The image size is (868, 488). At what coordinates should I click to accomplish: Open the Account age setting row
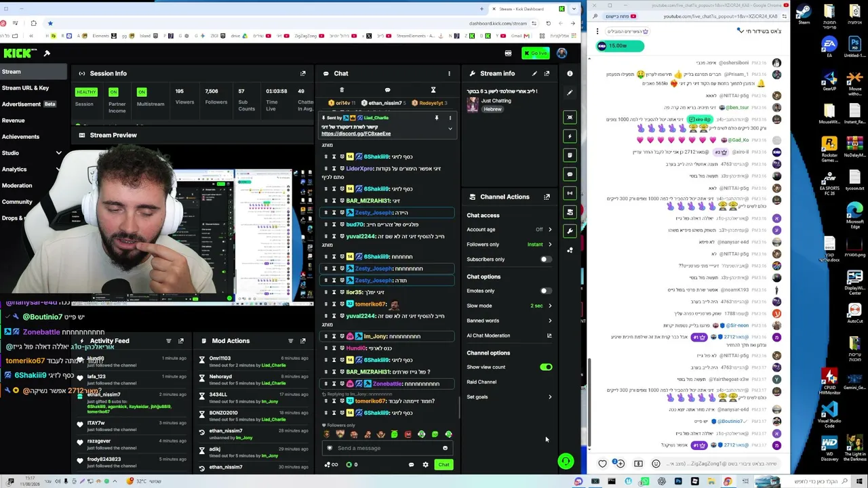pos(509,229)
